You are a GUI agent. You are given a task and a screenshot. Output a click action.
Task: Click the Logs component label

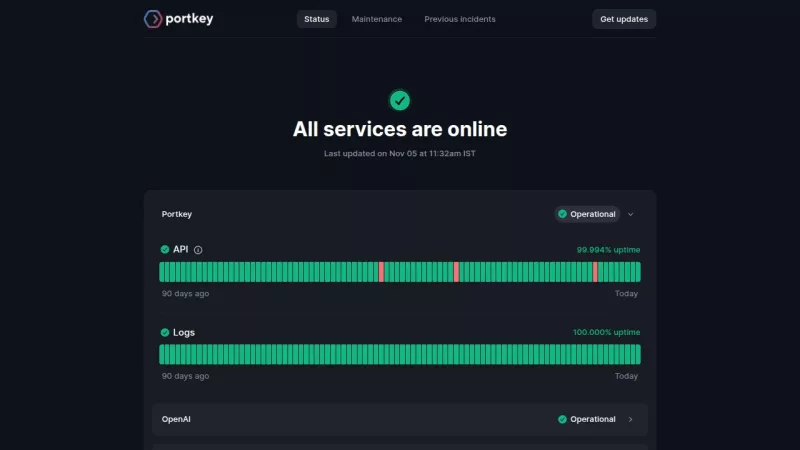click(184, 333)
